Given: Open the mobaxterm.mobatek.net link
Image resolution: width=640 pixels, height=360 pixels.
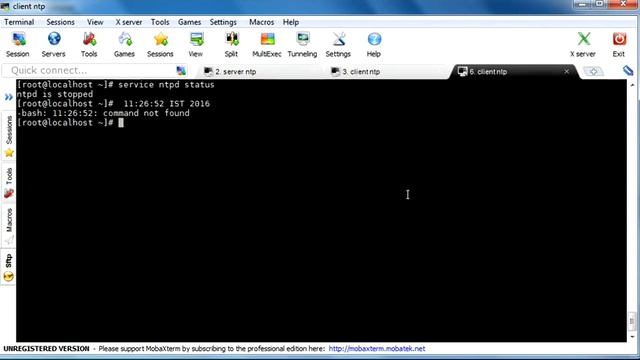Looking at the screenshot, I should pyautogui.click(x=377, y=349).
